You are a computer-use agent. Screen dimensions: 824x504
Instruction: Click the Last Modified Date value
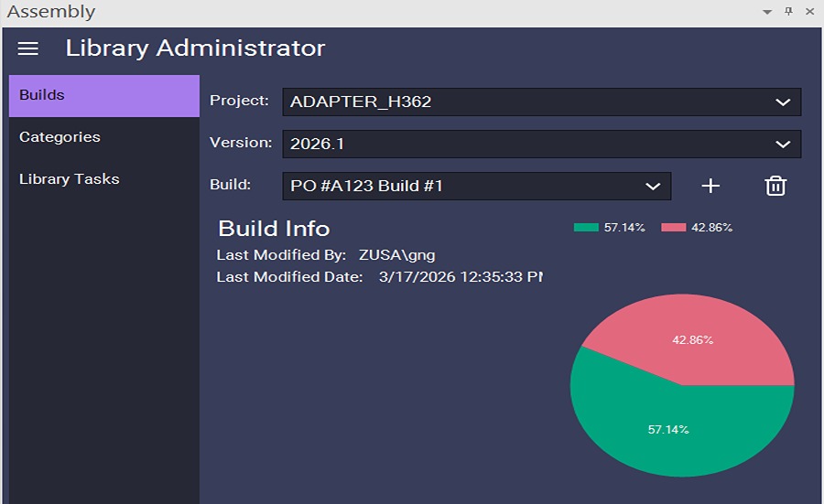click(460, 276)
